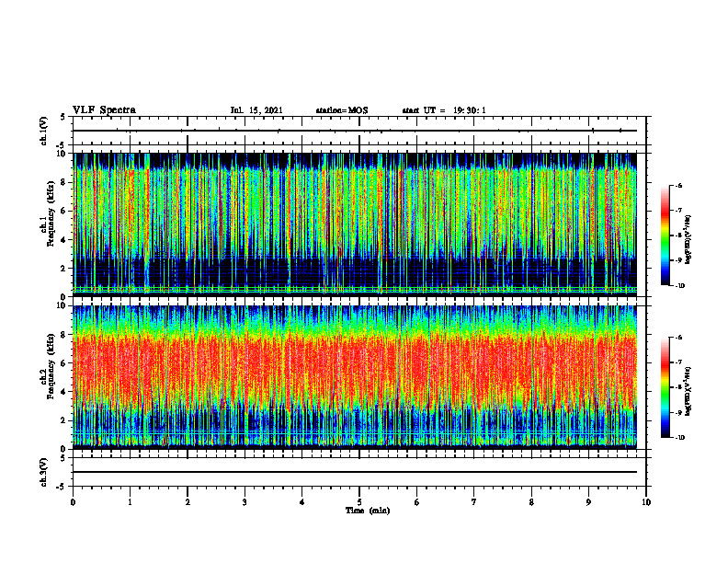The height and width of the screenshot is (563, 728).
Task: Click the time axis tick label 5
Action: coord(359,502)
